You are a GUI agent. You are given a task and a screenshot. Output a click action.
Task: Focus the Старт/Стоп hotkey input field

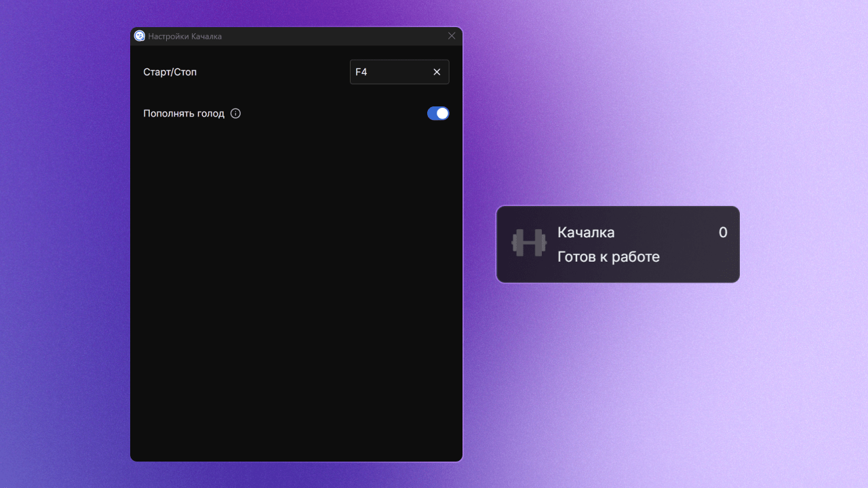393,72
